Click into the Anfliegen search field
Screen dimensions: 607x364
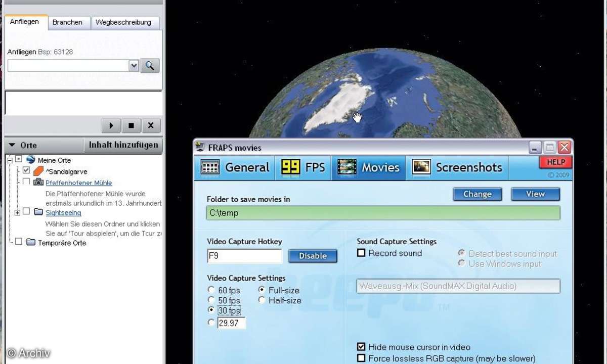68,66
